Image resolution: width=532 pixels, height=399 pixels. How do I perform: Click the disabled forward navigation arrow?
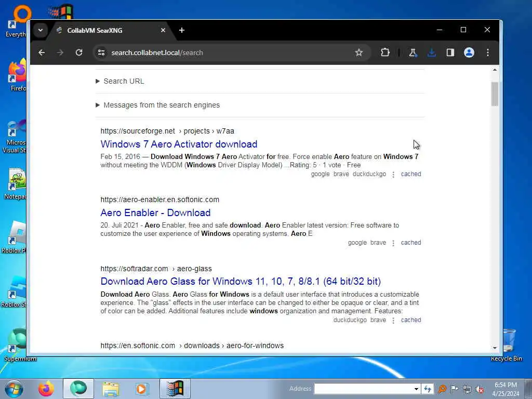point(60,52)
